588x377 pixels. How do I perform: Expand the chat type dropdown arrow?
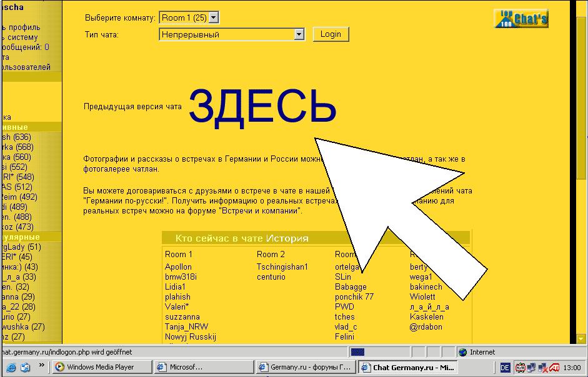pyautogui.click(x=299, y=35)
